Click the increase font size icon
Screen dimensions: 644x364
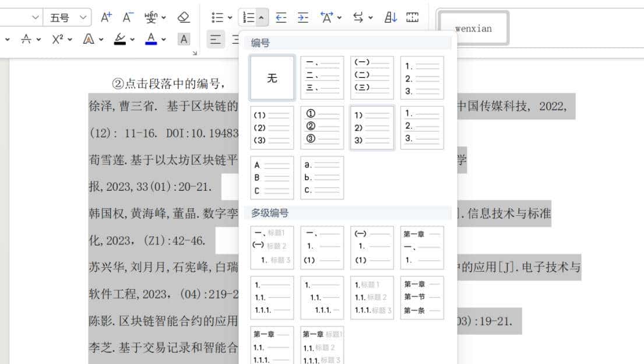pos(106,17)
